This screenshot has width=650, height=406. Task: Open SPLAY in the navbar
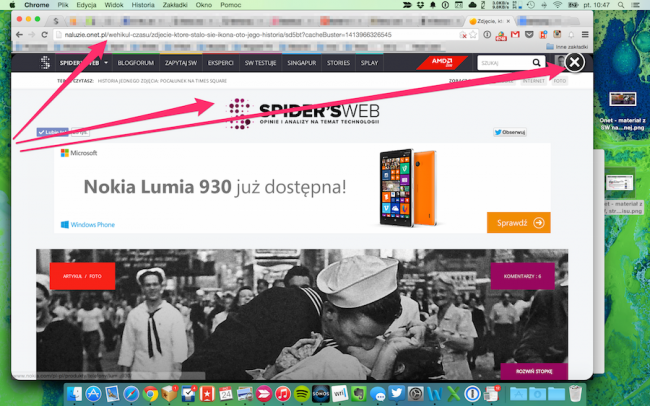369,63
